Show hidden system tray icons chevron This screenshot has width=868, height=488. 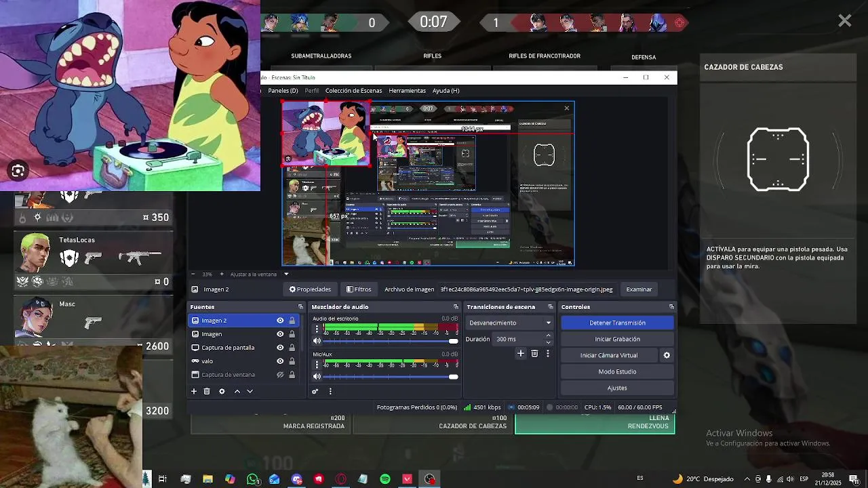point(747,479)
